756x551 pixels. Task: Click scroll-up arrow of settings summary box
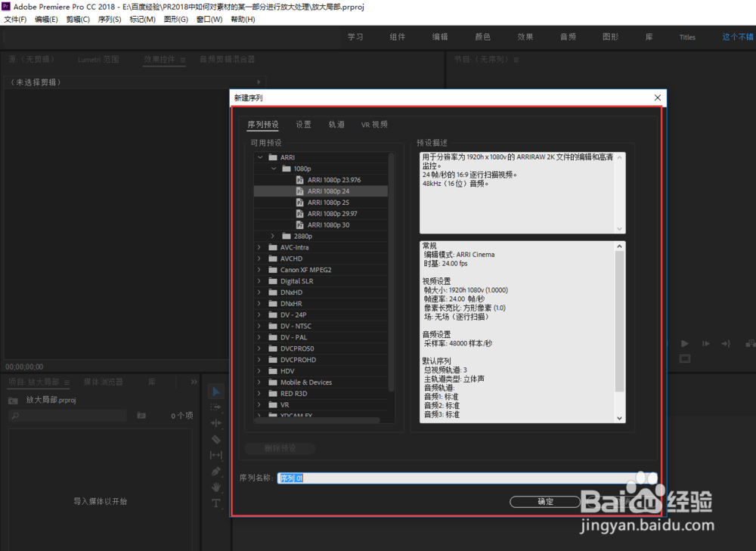click(620, 246)
